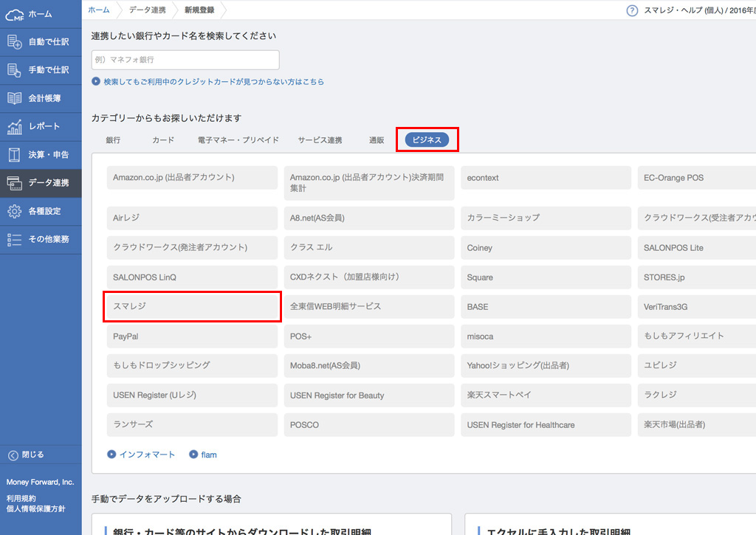
Task: Click the bank or card search field
Action: click(185, 60)
